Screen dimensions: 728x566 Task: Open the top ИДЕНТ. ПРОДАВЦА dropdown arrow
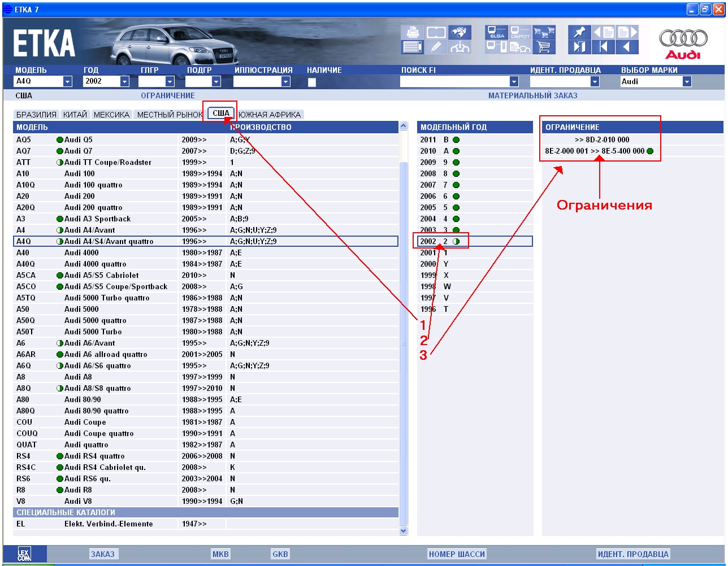point(595,81)
